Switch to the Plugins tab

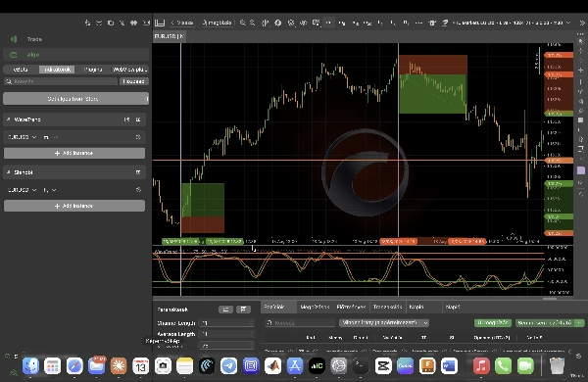coord(93,70)
